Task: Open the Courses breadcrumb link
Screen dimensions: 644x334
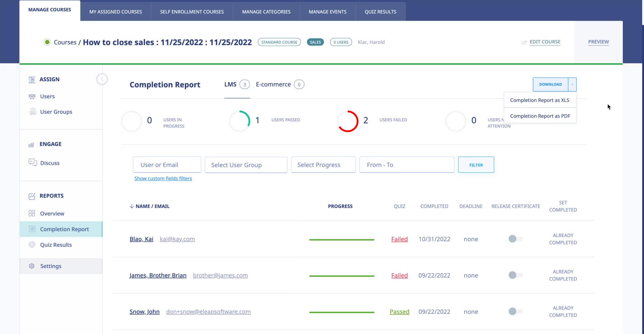Action: click(x=65, y=42)
